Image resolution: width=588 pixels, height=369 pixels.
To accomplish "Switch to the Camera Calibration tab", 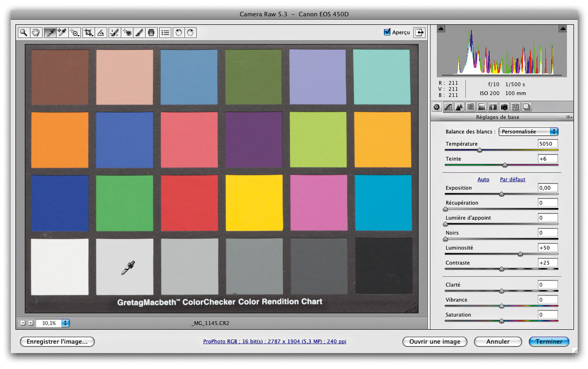I will click(504, 107).
